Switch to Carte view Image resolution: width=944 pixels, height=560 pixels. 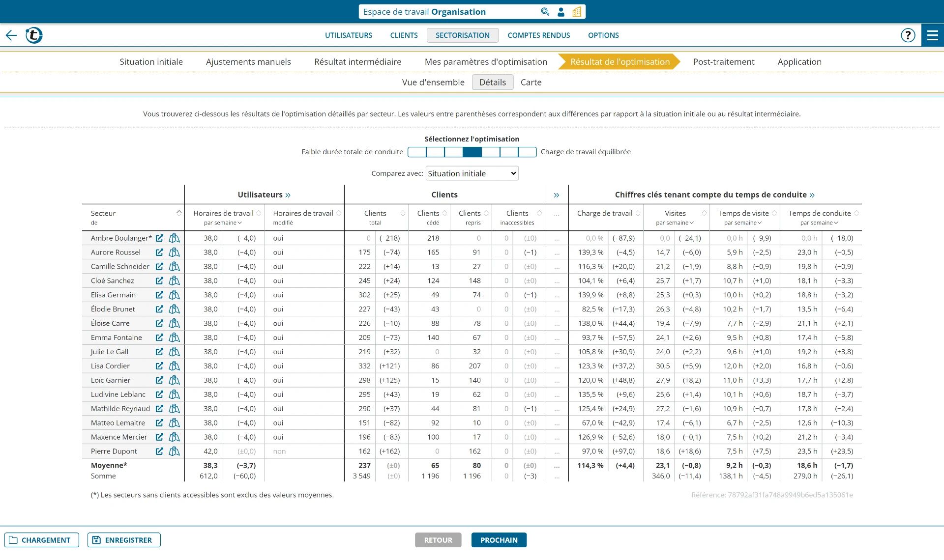coord(531,83)
